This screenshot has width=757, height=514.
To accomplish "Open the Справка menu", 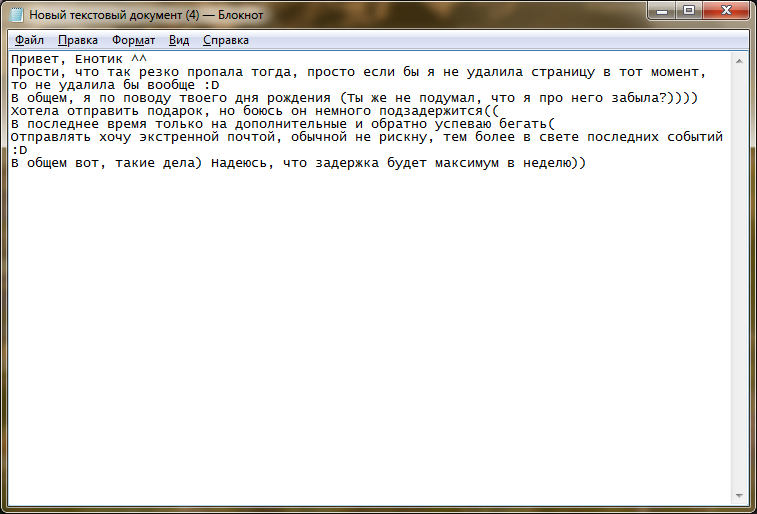I will coord(225,40).
